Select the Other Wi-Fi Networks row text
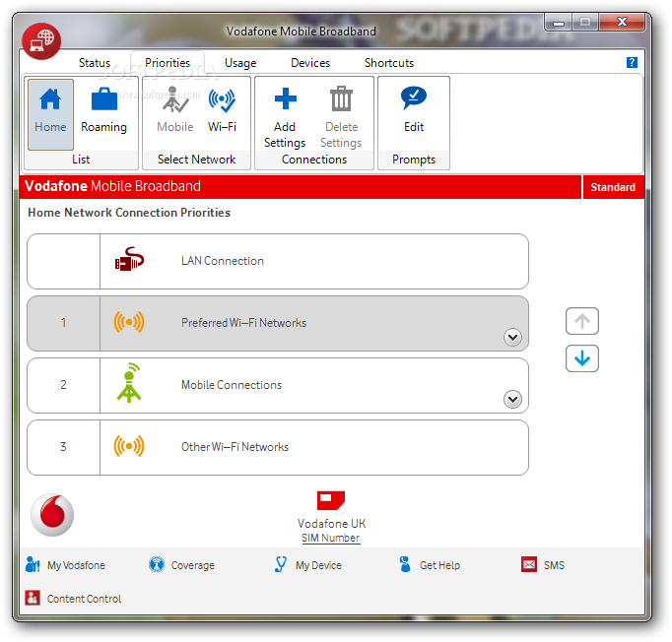Image resolution: width=672 pixels, height=642 pixels. coord(235,447)
